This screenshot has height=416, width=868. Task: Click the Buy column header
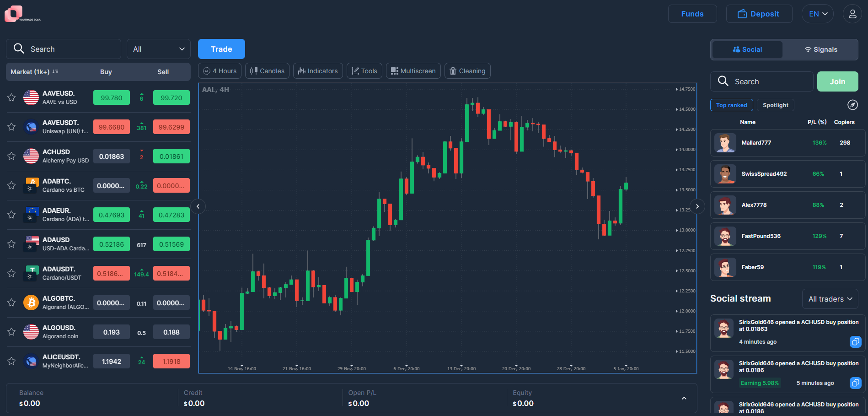[x=106, y=72]
